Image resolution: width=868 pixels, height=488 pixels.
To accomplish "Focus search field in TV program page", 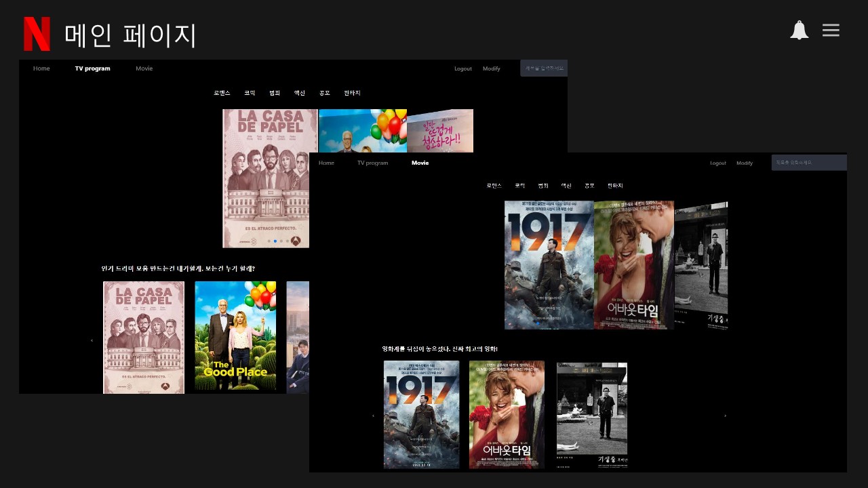I will (x=544, y=68).
